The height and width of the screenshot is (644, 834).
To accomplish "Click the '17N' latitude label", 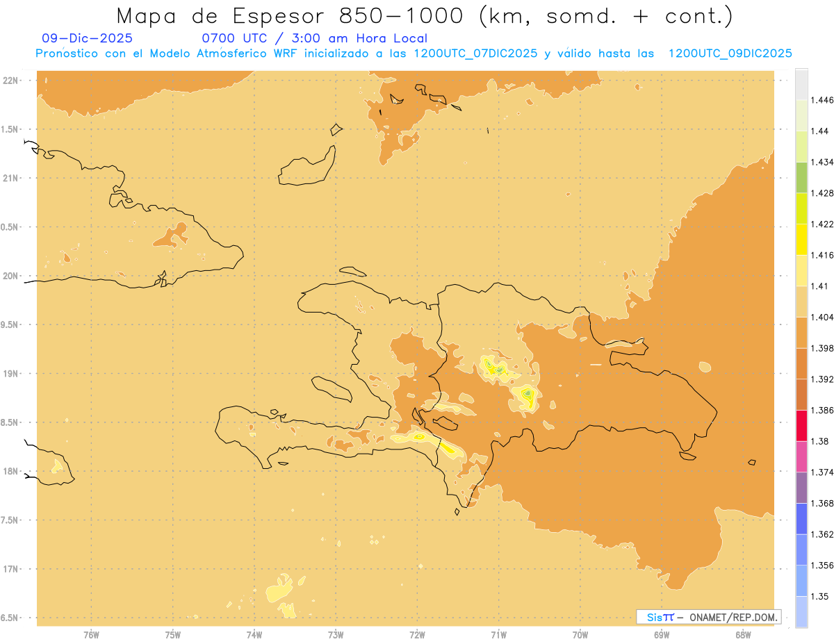I will click(10, 569).
